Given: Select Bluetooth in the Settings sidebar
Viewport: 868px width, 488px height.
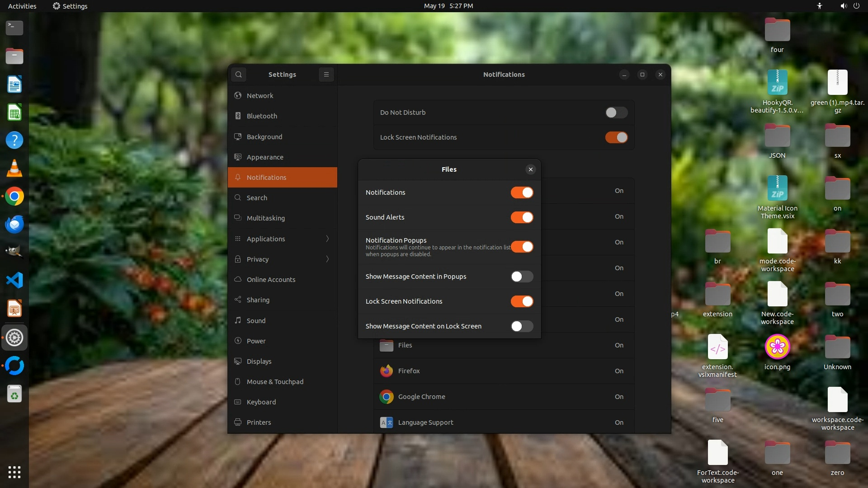Looking at the screenshot, I should click(262, 116).
